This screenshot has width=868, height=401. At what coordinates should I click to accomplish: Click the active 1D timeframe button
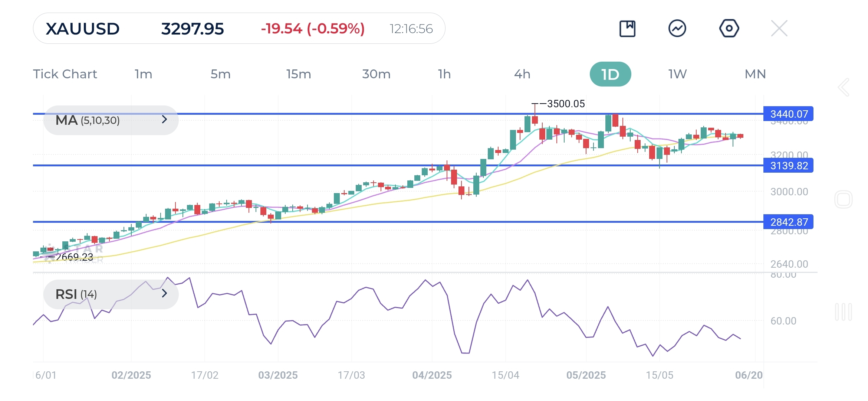pos(610,74)
